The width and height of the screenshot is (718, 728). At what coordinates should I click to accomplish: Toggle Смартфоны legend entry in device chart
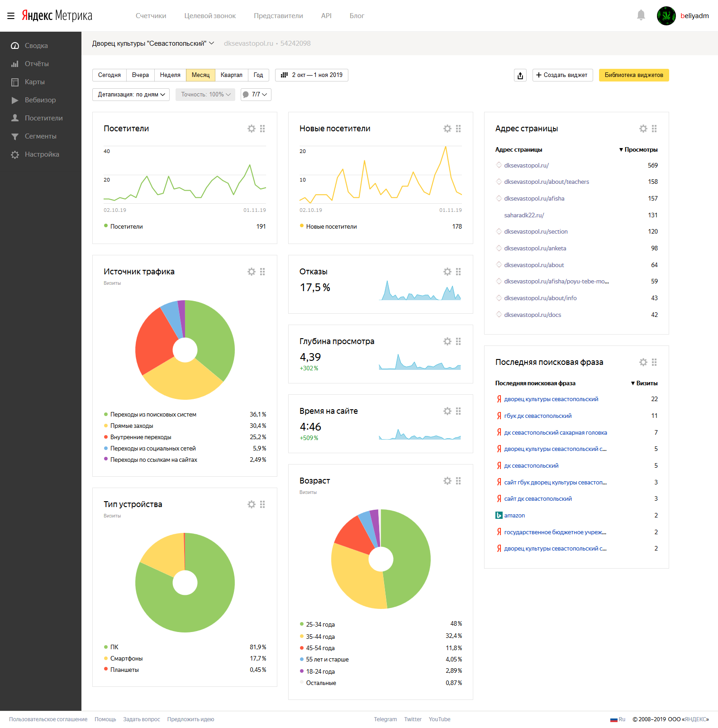[x=126, y=658]
